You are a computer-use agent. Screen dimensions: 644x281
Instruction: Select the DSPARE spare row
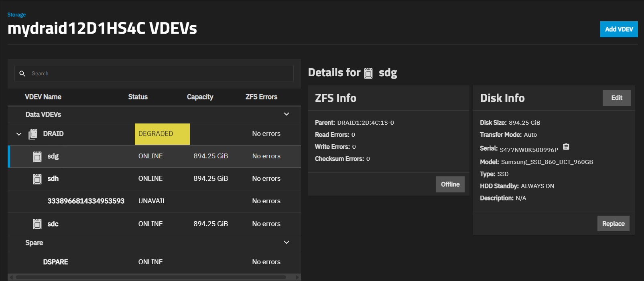coord(56,262)
